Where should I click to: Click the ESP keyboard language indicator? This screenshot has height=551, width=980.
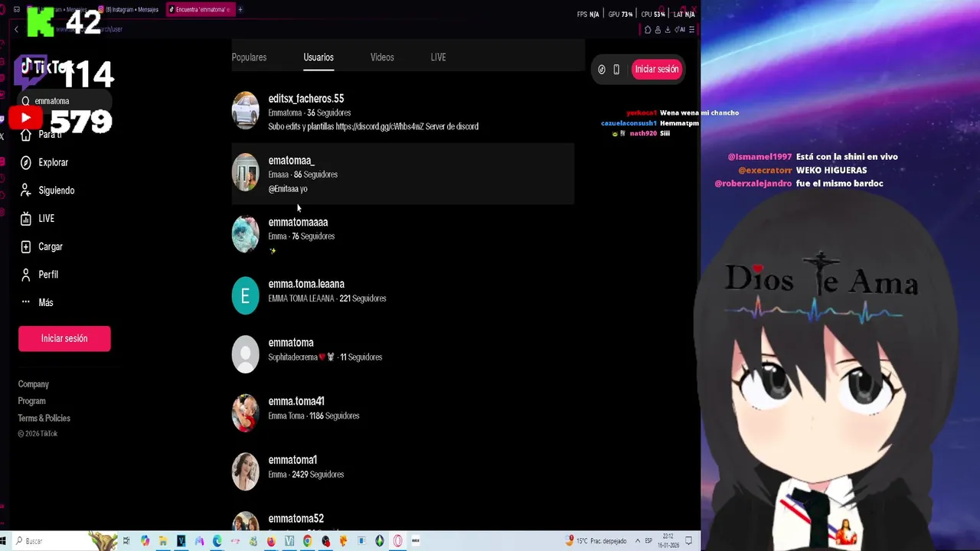pyautogui.click(x=649, y=541)
